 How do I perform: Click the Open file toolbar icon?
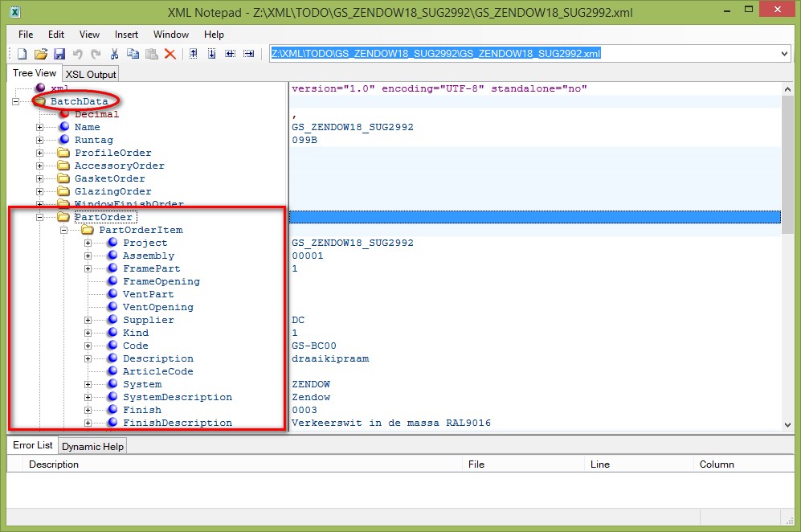[x=40, y=54]
